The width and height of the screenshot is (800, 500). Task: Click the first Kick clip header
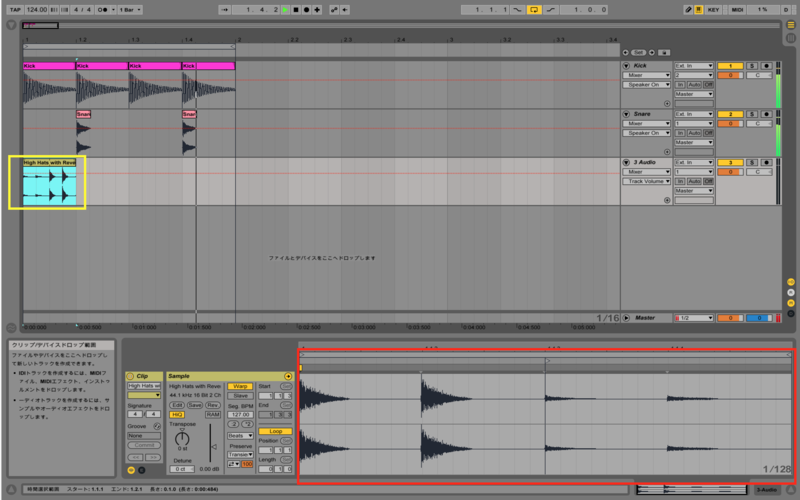49,66
